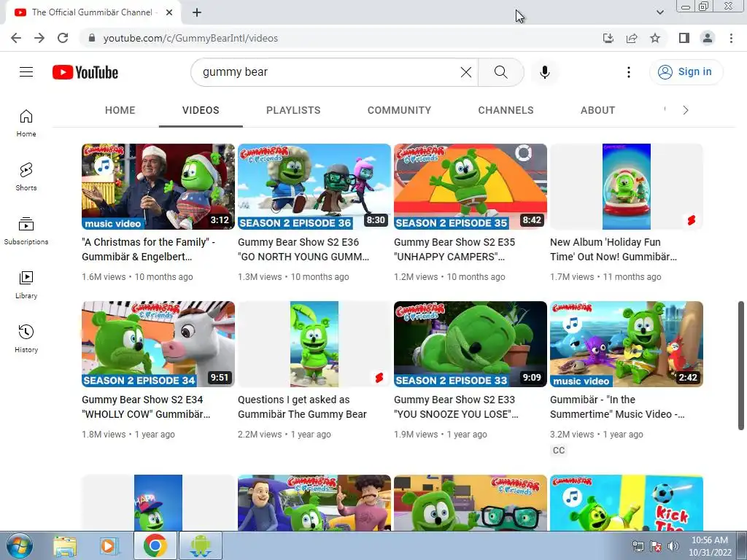
Task: Click the Chrome taskbar icon
Action: tap(155, 545)
